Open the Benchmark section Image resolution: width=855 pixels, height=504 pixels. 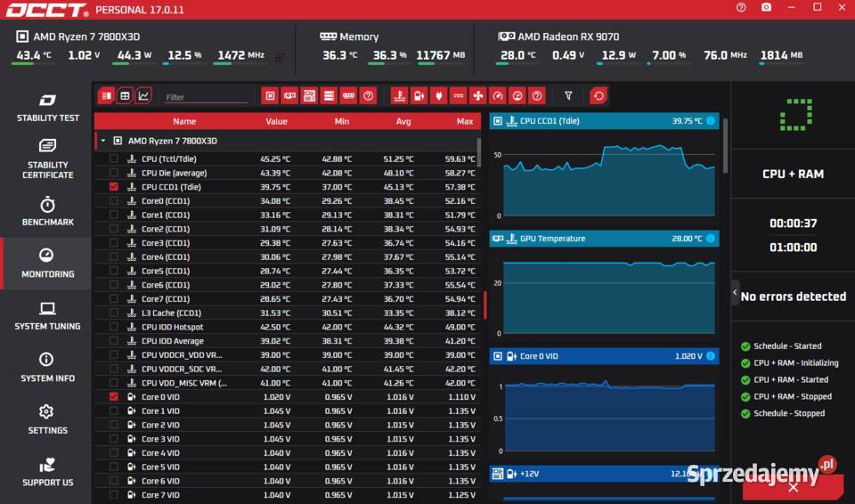point(47,212)
